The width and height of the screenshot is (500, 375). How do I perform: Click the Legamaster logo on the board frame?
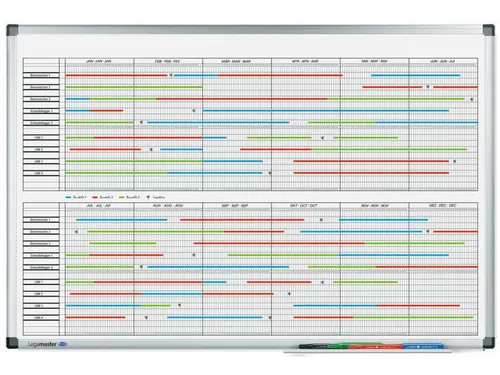[x=48, y=344]
